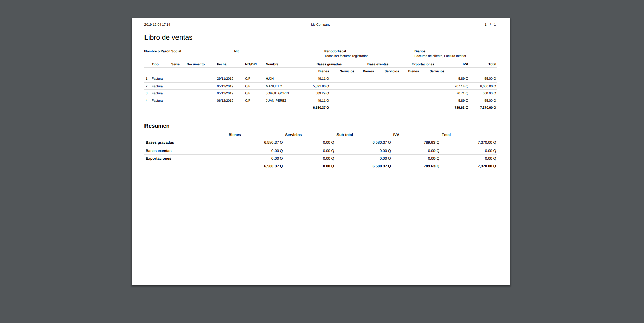Click the IVA value 707.14 Q

[461, 86]
